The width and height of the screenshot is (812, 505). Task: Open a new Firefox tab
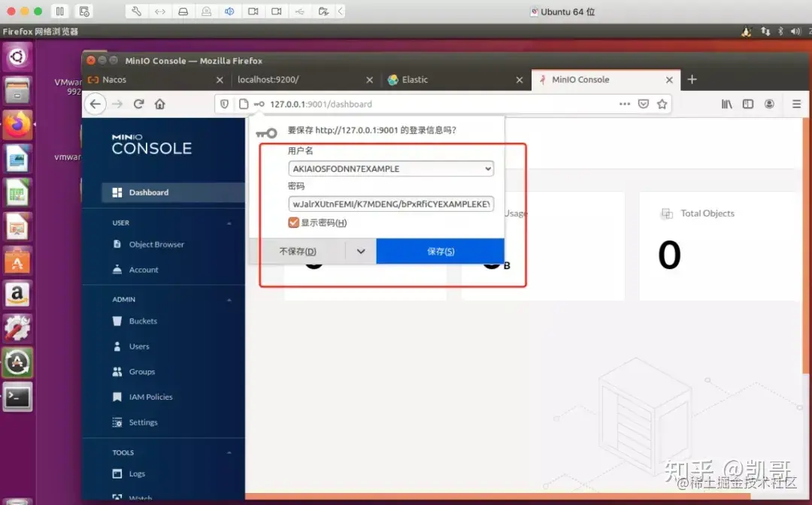click(x=692, y=79)
